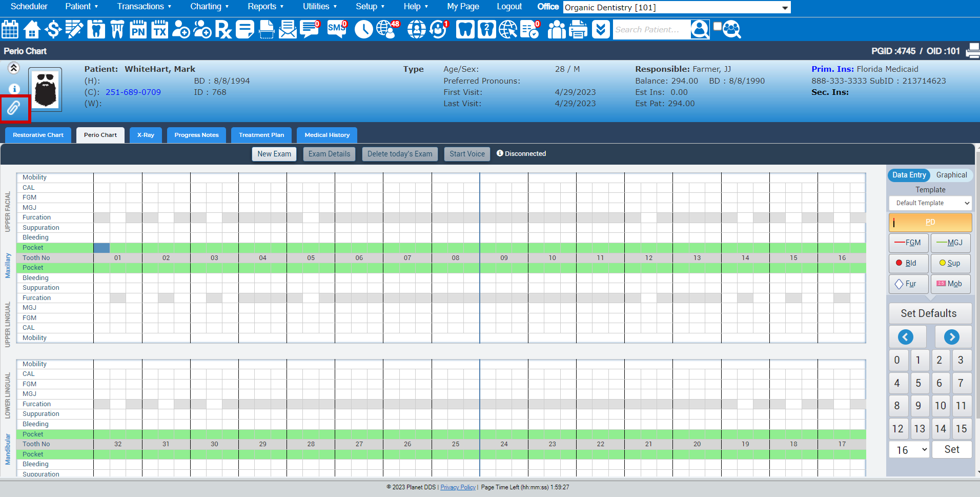Expand the Charting menu

209,6
